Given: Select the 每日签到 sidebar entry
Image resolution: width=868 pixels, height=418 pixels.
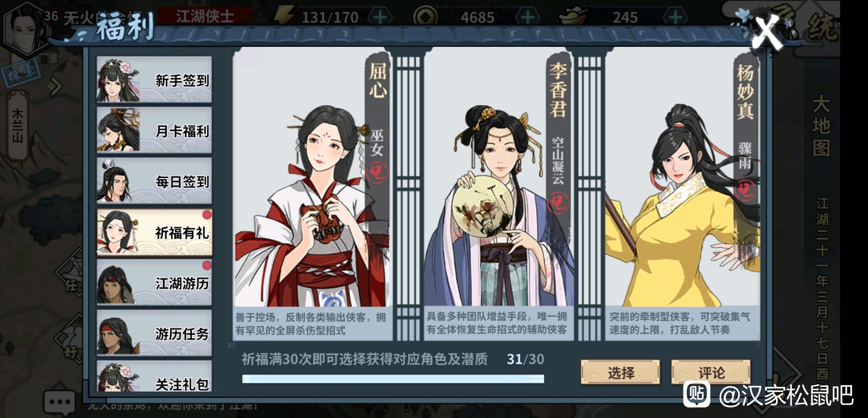Looking at the screenshot, I should pos(154,181).
